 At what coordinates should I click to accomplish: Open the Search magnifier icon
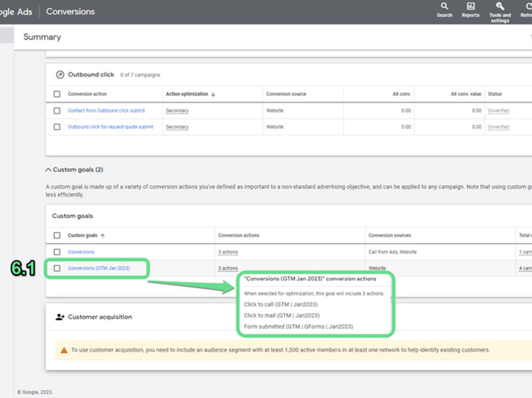(x=444, y=6)
